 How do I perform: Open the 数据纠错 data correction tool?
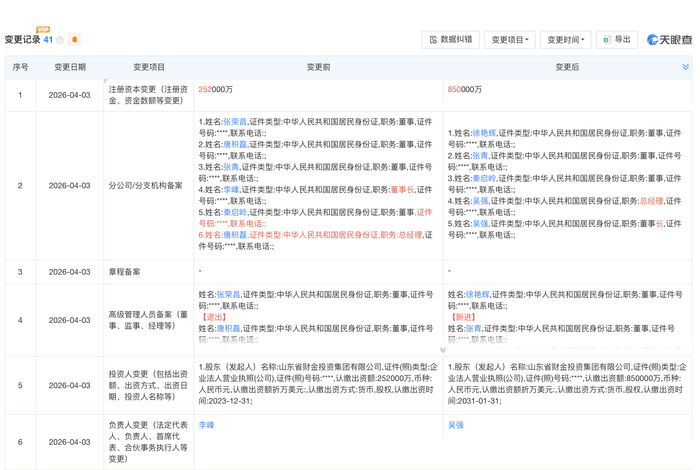coord(450,40)
